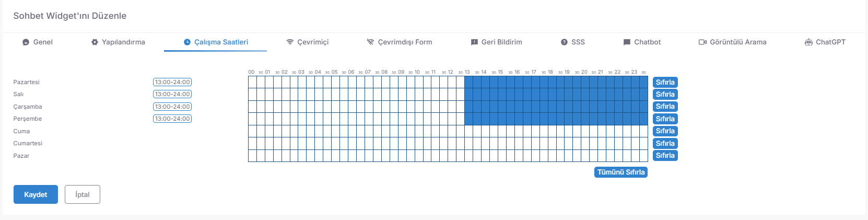
Task: Save changes with the Kaydet button
Action: tap(36, 194)
